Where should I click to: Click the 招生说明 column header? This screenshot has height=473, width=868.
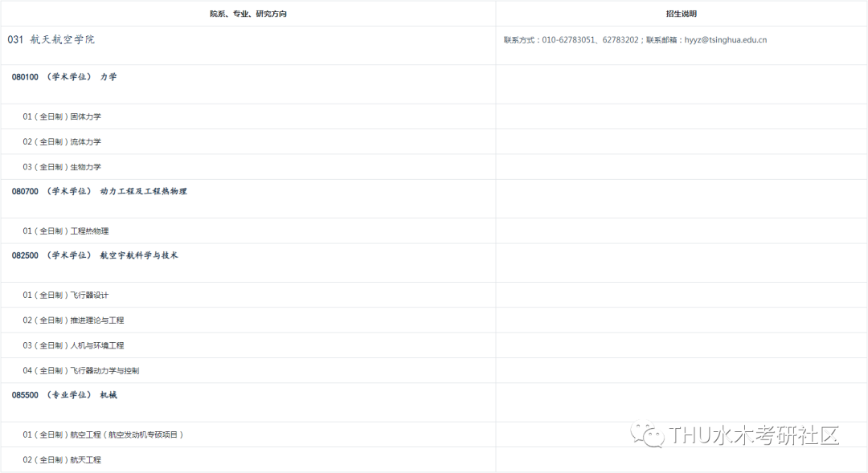[682, 14]
